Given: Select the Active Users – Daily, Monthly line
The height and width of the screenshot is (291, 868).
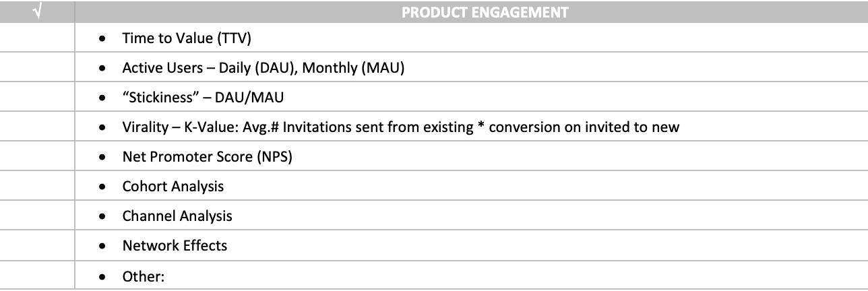Looking at the screenshot, I should pos(263,68).
